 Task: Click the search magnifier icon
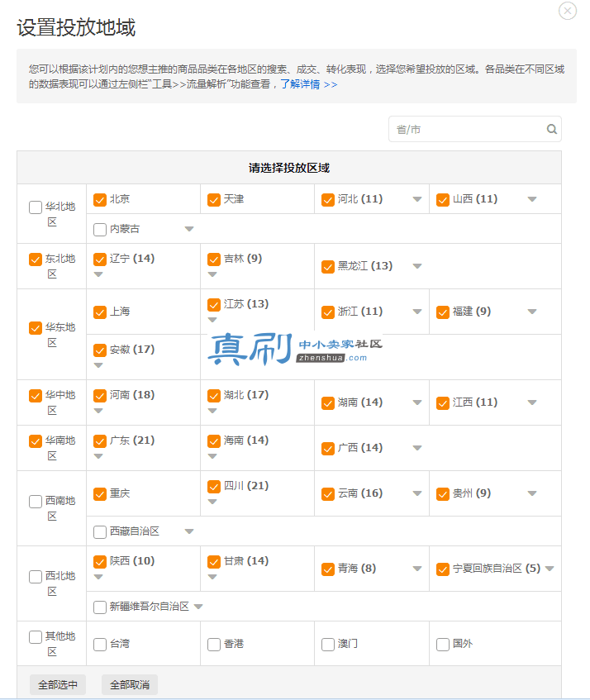click(x=552, y=129)
